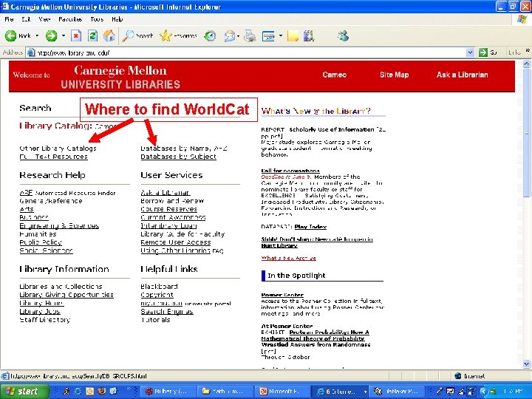Open the Public Policy link

(41, 242)
